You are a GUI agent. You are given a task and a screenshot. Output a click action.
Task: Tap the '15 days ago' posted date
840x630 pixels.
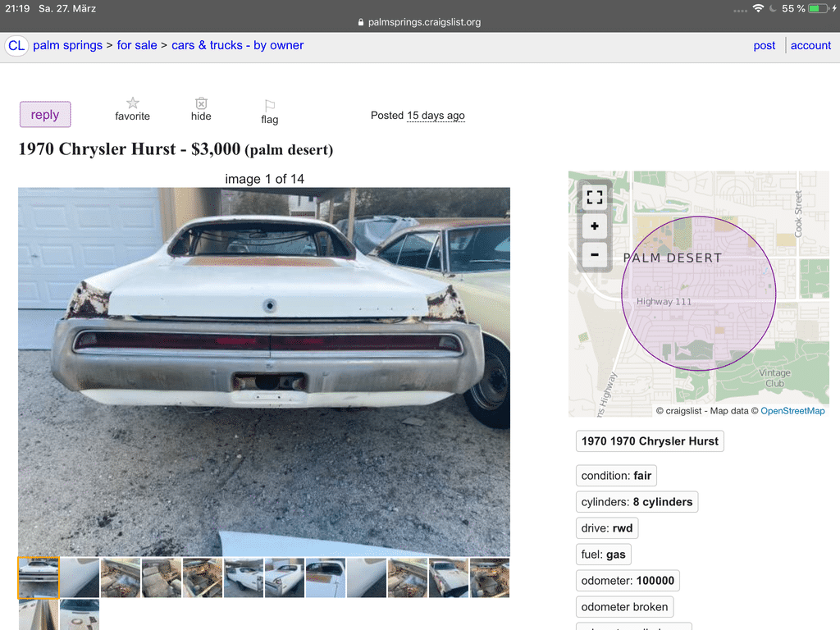(x=436, y=116)
